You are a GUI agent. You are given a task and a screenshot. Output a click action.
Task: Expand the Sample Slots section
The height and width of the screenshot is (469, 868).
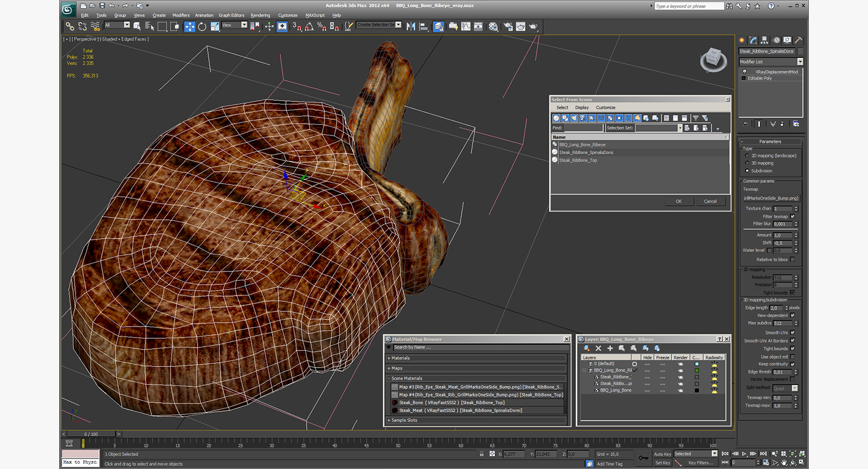click(404, 420)
